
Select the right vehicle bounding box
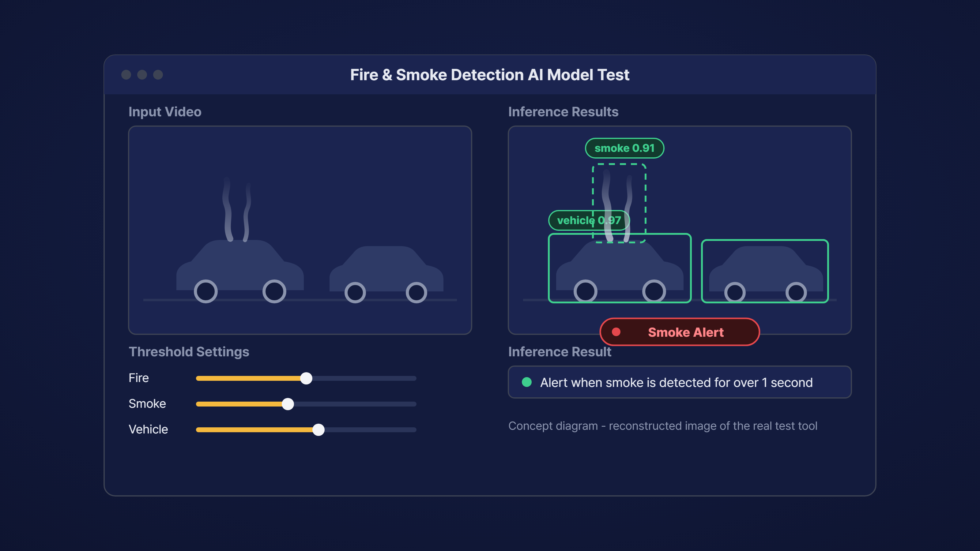[765, 271]
